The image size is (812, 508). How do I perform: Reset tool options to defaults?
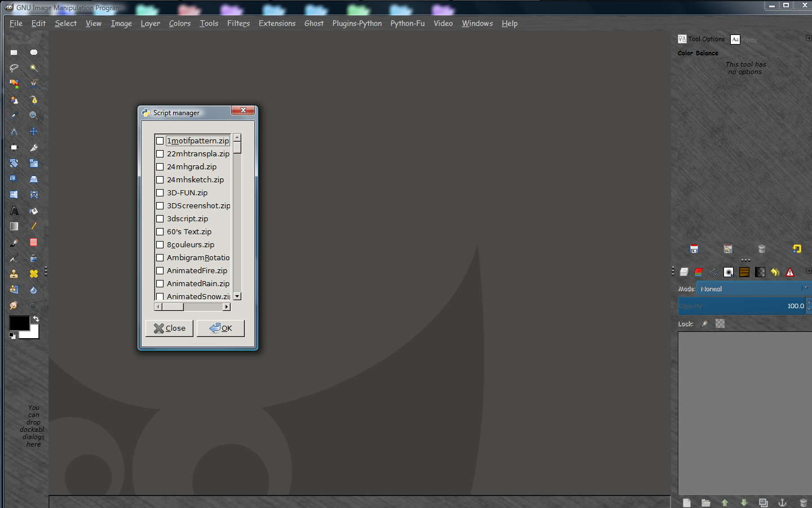[x=797, y=249]
